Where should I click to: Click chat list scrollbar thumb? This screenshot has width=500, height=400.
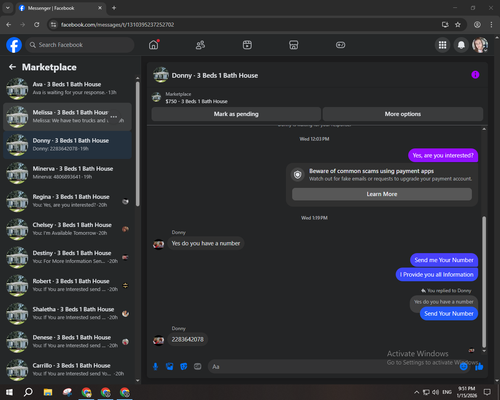point(137,143)
